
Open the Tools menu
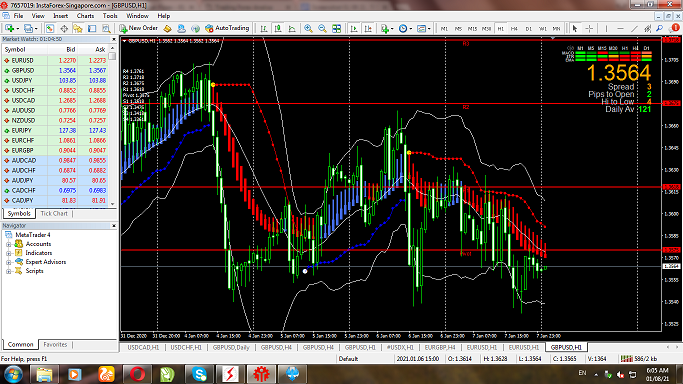click(110, 16)
